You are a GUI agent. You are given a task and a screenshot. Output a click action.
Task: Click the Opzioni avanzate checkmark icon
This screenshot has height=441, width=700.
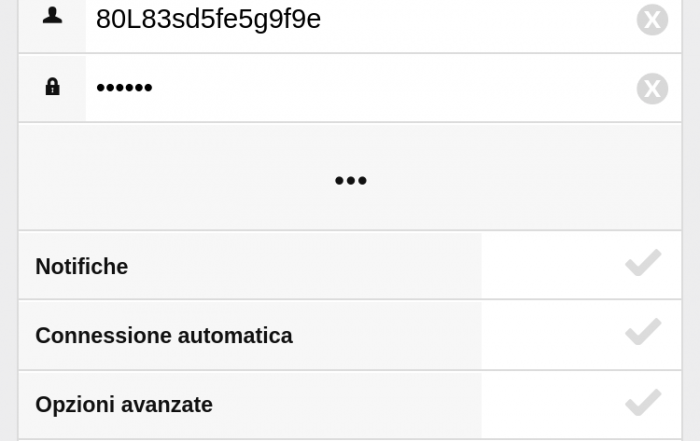[x=643, y=403]
